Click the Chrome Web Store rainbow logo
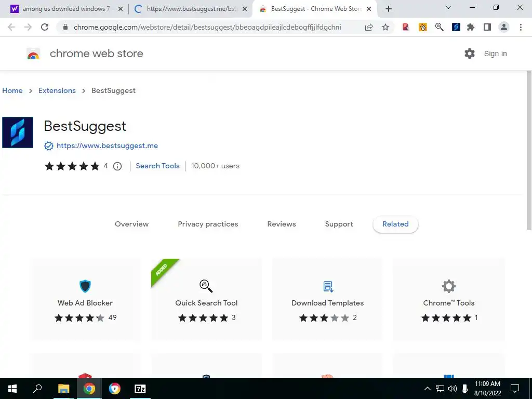Image resolution: width=532 pixels, height=399 pixels. [x=33, y=54]
